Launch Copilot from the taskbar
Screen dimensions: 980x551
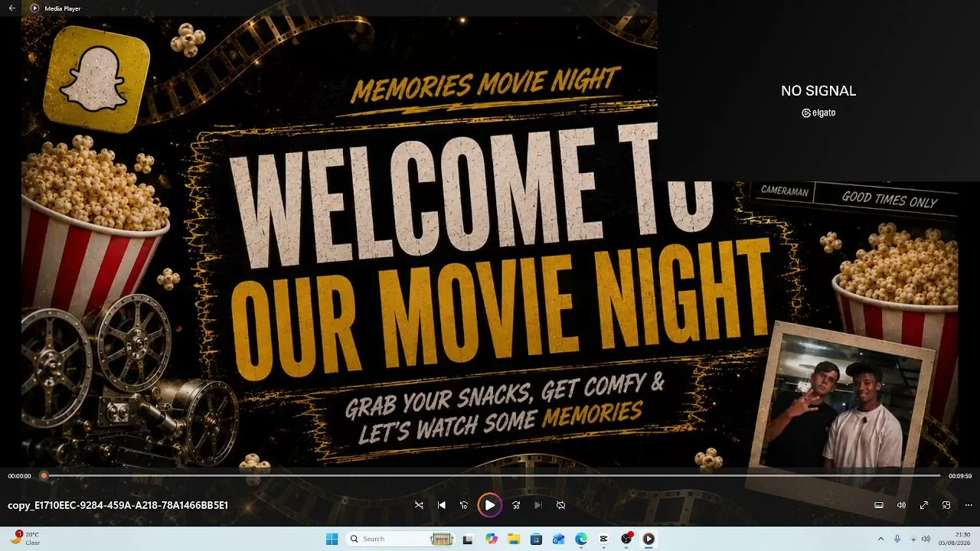coord(491,539)
